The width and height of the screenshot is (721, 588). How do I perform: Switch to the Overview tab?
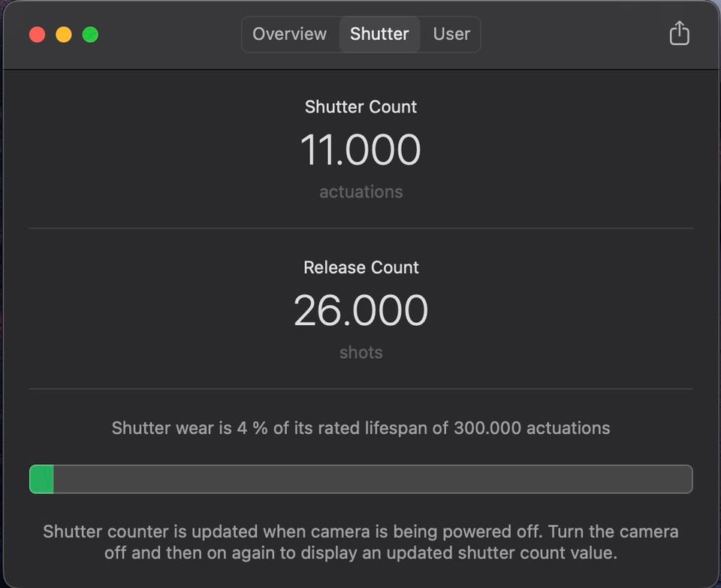289,35
